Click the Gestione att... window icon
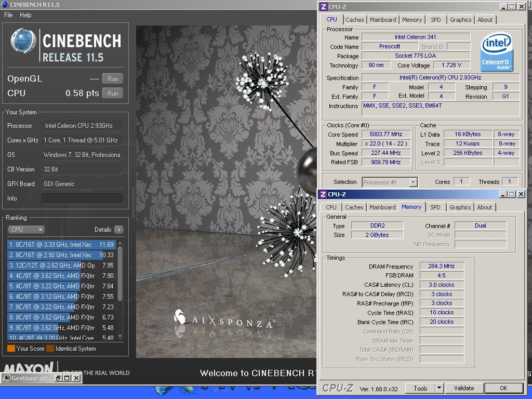The height and width of the screenshot is (399, 532). 7,378
